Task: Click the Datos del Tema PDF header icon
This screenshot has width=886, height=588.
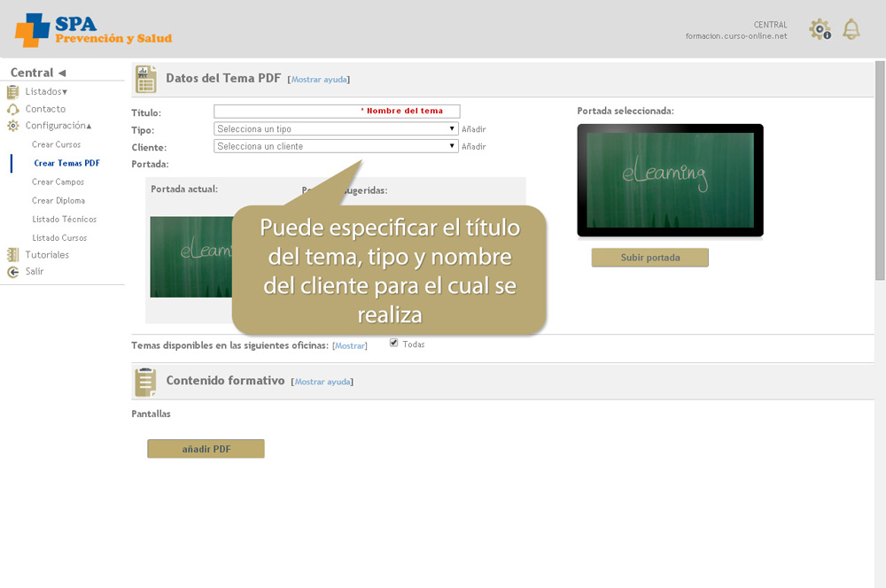Action: 146,79
